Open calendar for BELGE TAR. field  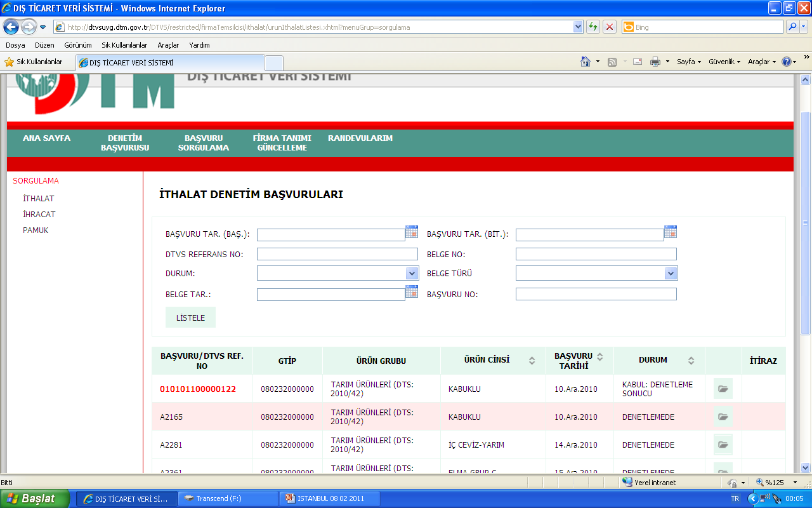click(412, 291)
